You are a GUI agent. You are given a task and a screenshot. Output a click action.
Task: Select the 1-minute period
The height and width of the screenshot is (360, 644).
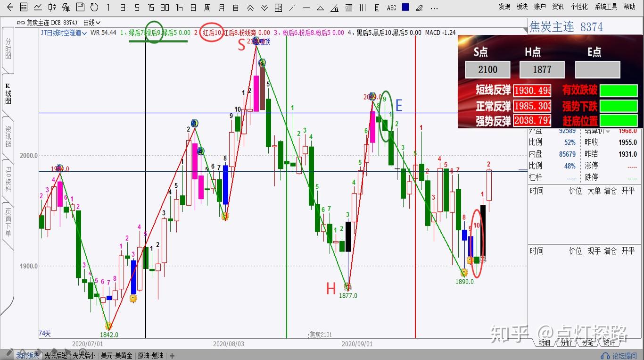point(108,7)
